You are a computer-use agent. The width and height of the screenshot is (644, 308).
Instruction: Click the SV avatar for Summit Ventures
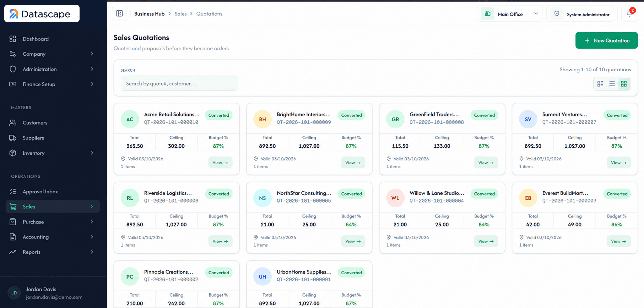coord(528,119)
